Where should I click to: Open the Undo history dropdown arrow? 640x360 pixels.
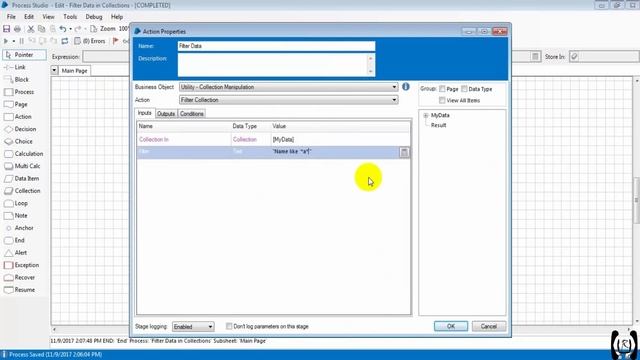[x=70, y=29]
